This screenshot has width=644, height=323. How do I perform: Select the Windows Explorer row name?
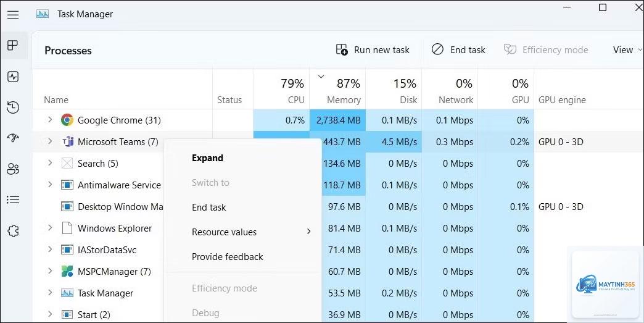115,229
